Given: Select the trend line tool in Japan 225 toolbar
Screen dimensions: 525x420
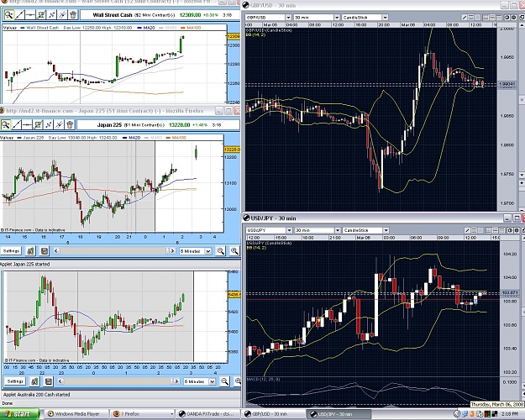Looking at the screenshot, I should point(17,125).
